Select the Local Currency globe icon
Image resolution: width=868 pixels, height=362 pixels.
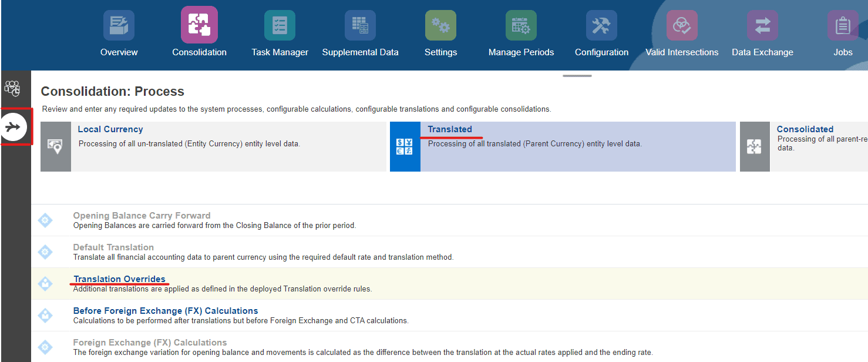click(x=55, y=146)
